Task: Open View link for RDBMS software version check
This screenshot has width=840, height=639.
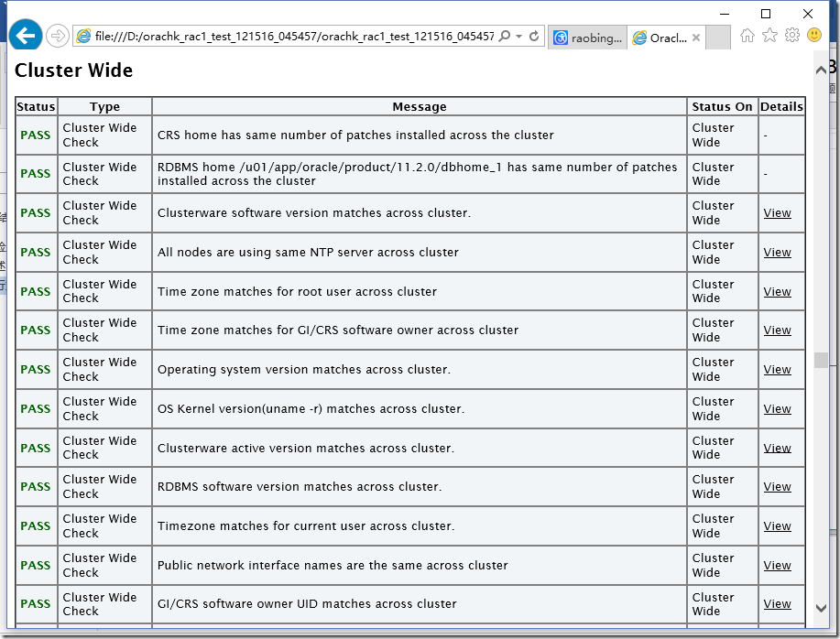Action: [x=777, y=487]
